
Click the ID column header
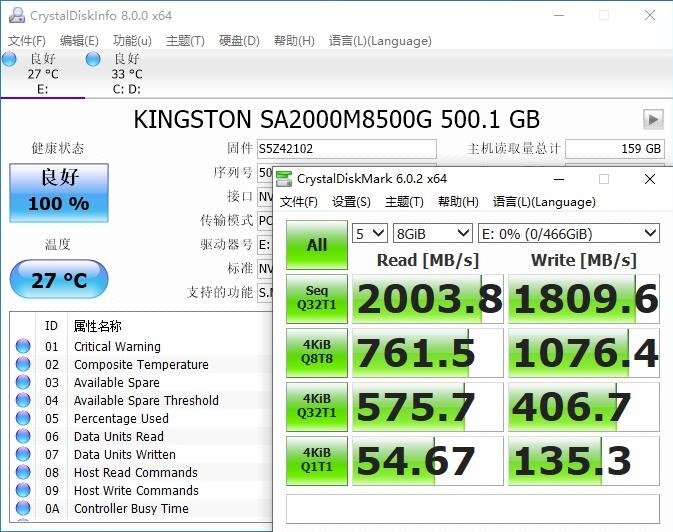[51, 326]
